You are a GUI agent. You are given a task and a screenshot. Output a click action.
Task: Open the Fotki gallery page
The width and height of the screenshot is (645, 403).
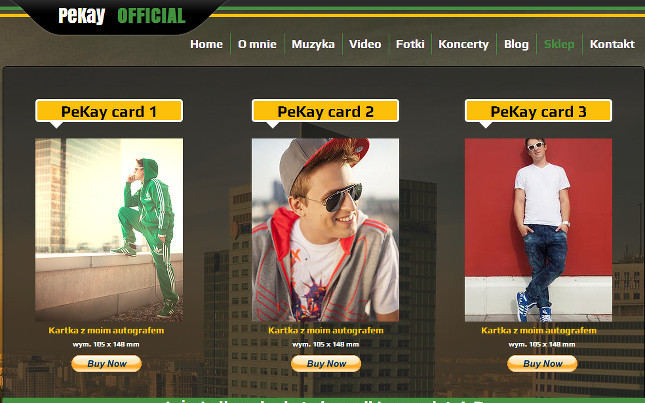pos(410,44)
